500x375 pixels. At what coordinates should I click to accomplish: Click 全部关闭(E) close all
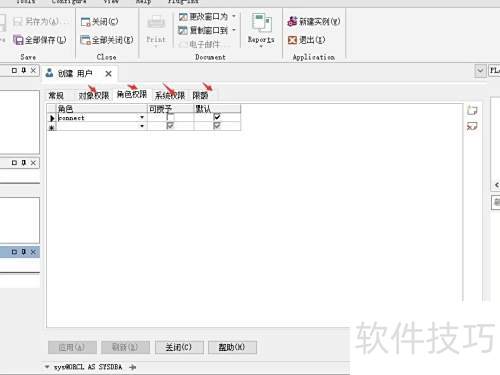[x=107, y=40]
